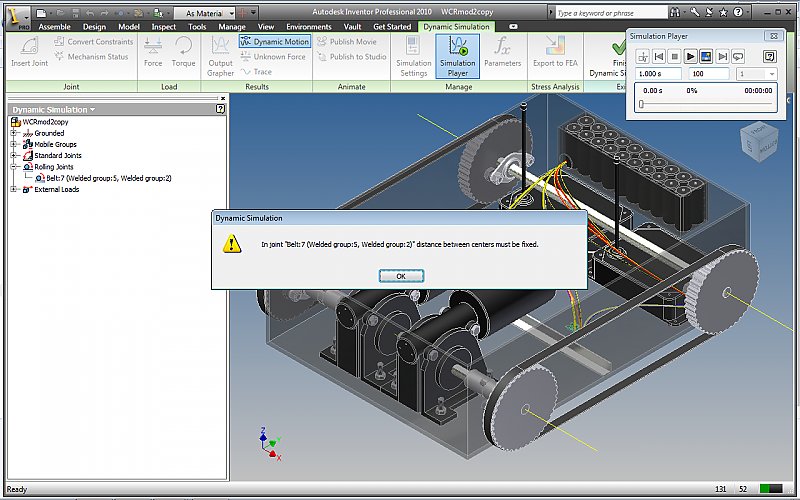This screenshot has height=500, width=800.
Task: Click Export to FEA
Action: [555, 52]
